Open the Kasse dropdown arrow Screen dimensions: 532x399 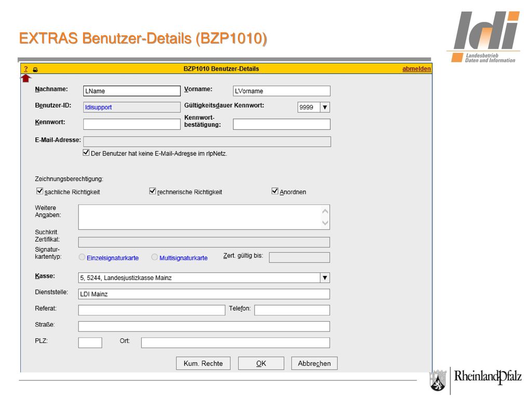pyautogui.click(x=325, y=278)
